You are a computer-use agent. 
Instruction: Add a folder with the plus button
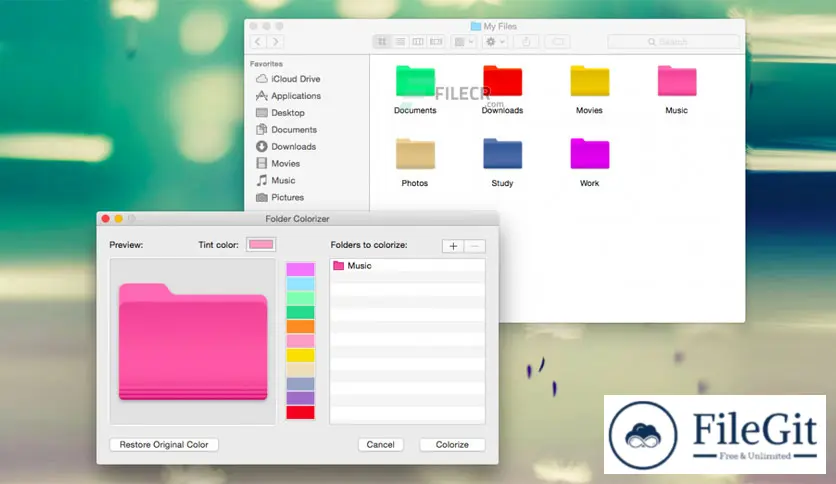point(453,246)
